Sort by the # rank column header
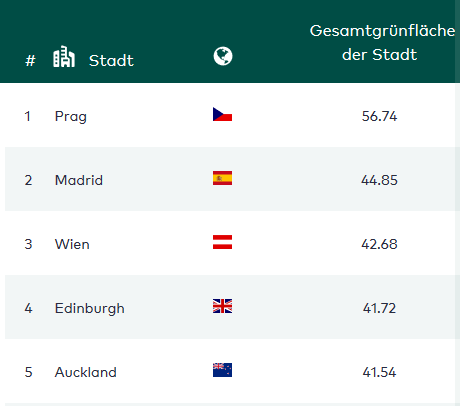Screen dimensions: 460x406 point(30,61)
